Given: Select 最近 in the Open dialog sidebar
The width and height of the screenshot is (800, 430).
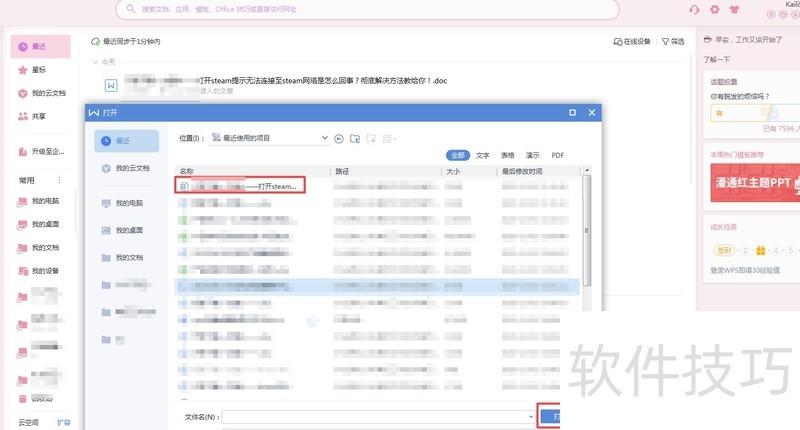Looking at the screenshot, I should coord(127,141).
